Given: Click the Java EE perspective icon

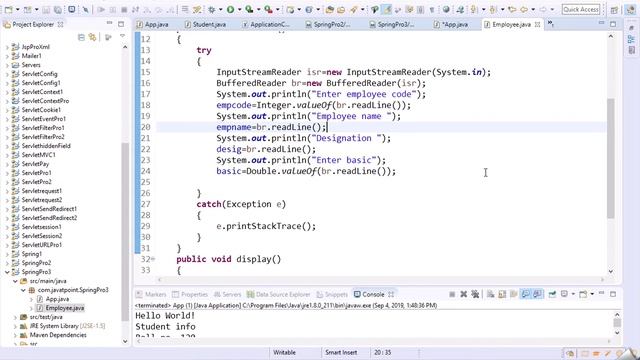Looking at the screenshot, I should 631,9.
